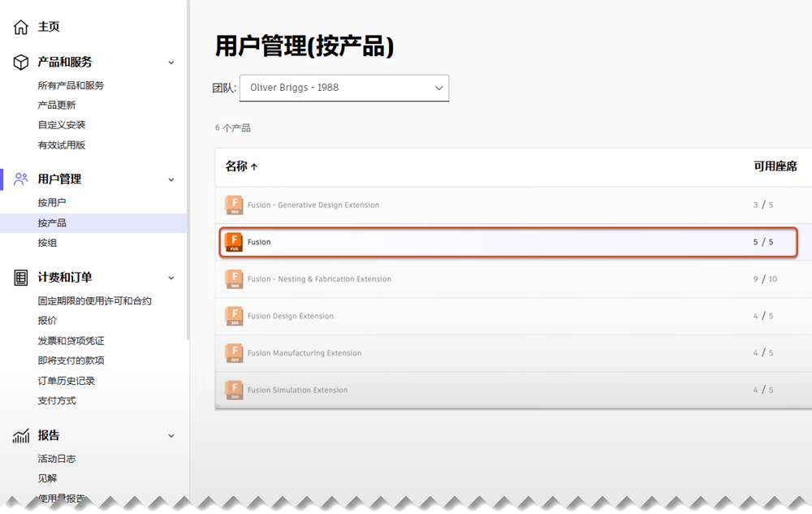The image size is (812, 514).
Task: Click the 3 / 5 seats value
Action: pyautogui.click(x=762, y=205)
